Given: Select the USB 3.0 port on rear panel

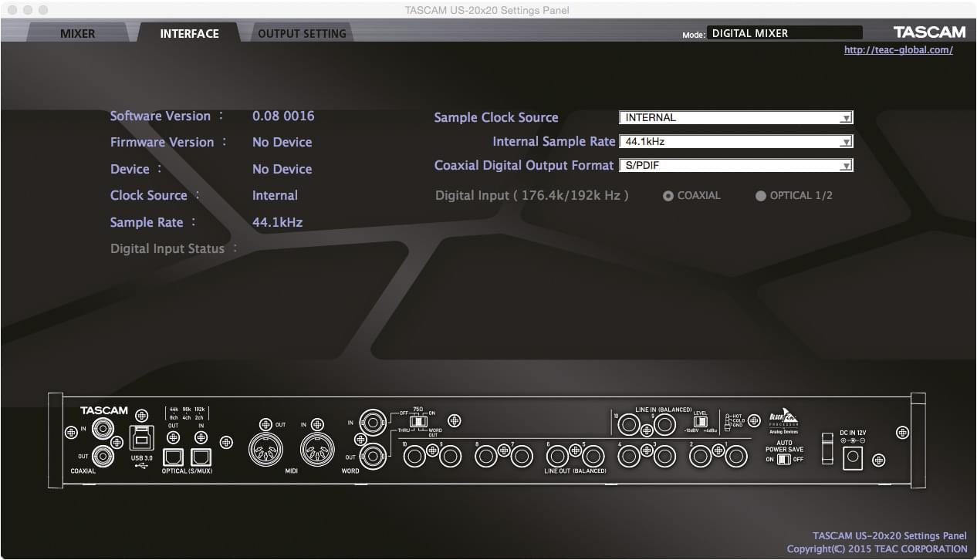Looking at the screenshot, I should tap(142, 437).
